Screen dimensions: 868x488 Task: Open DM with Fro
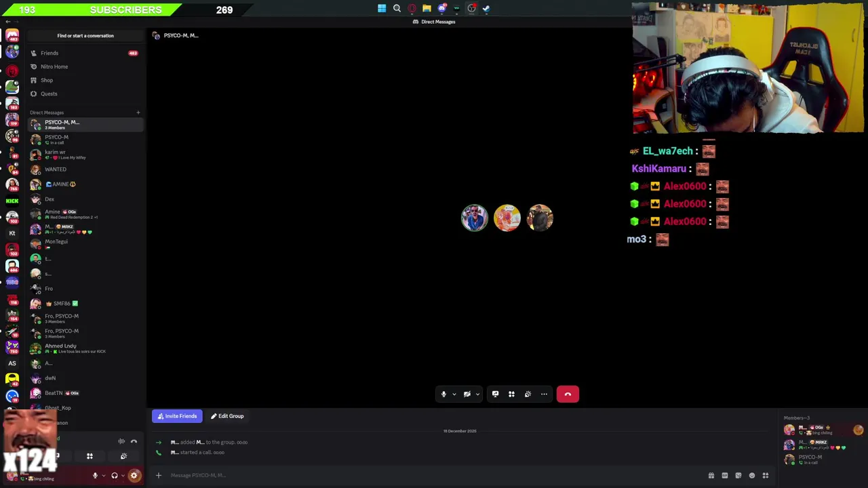click(x=85, y=289)
